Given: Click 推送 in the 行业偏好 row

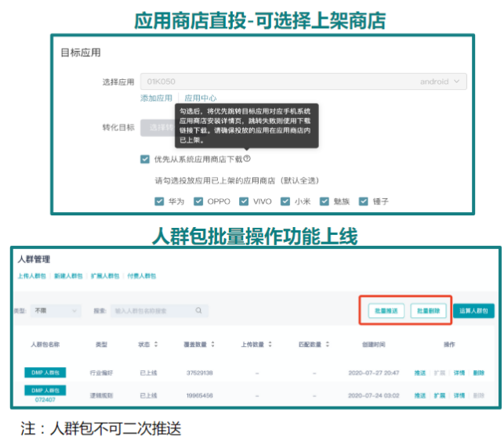Looking at the screenshot, I should click(x=420, y=373).
